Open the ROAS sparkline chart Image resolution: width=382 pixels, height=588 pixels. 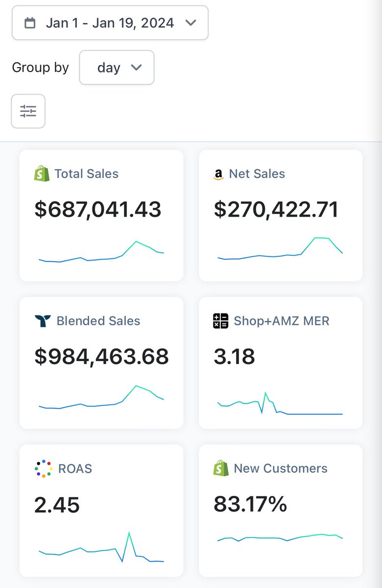[101, 547]
